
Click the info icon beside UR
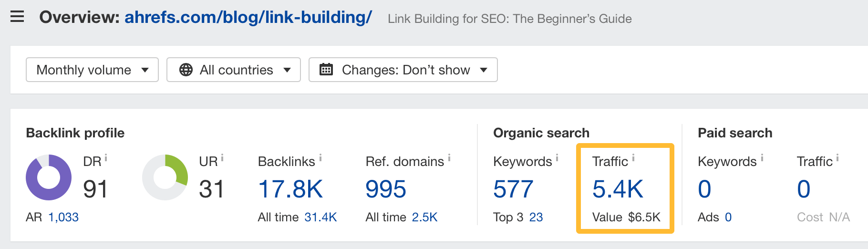click(x=222, y=157)
